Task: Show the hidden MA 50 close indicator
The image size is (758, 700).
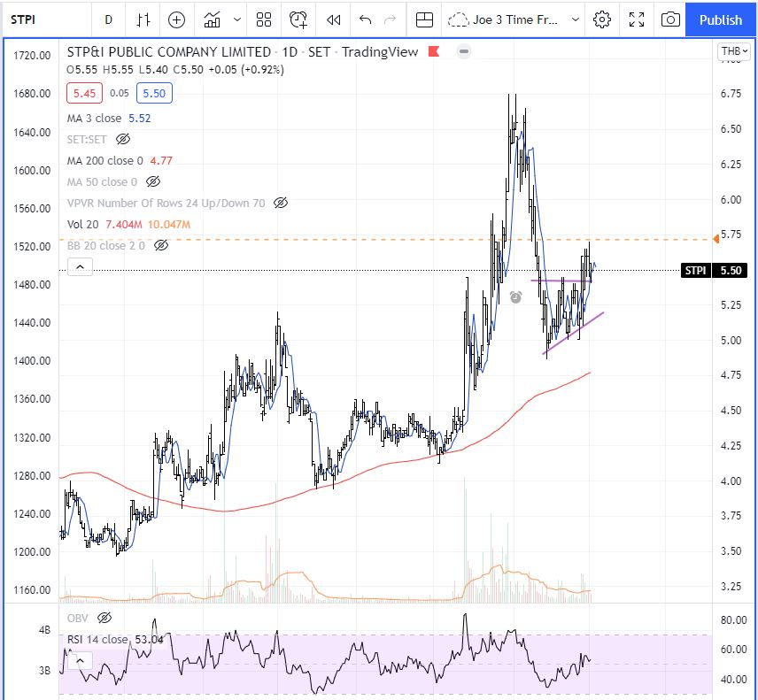Action: (x=153, y=182)
